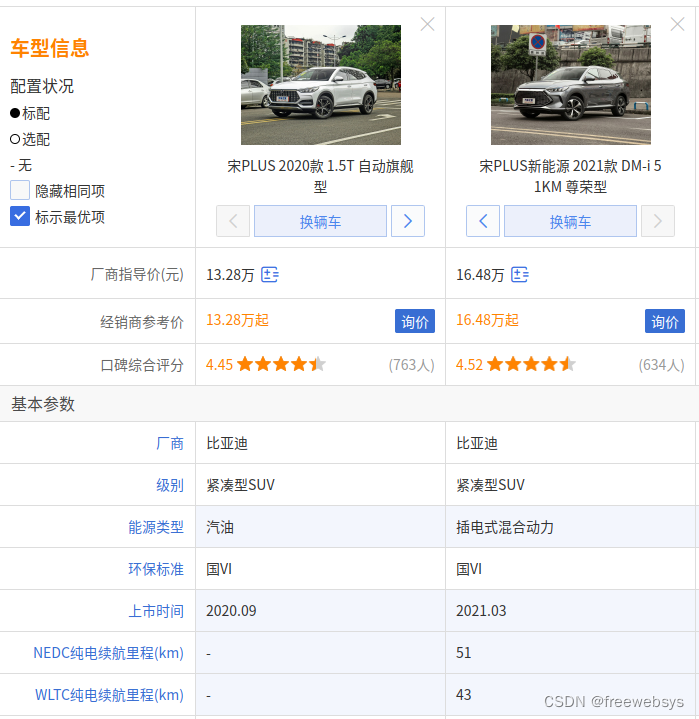Click the 16.48万起 dealer price

488,320
